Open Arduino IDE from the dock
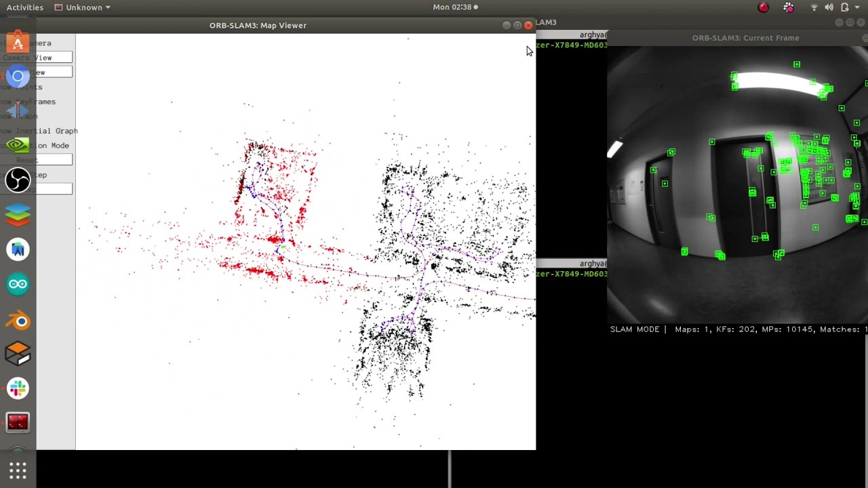This screenshot has height=488, width=868. [x=18, y=284]
